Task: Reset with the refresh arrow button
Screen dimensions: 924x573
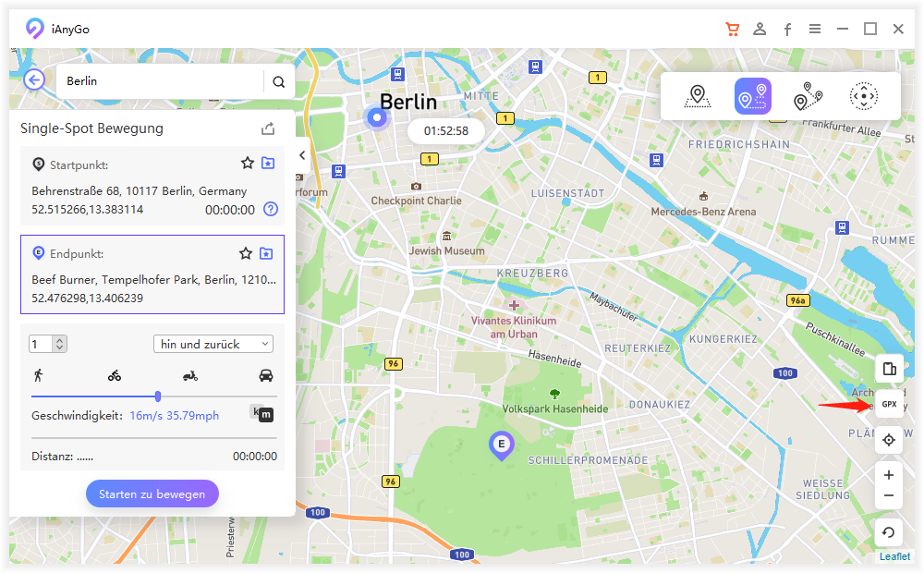Action: pyautogui.click(x=889, y=533)
